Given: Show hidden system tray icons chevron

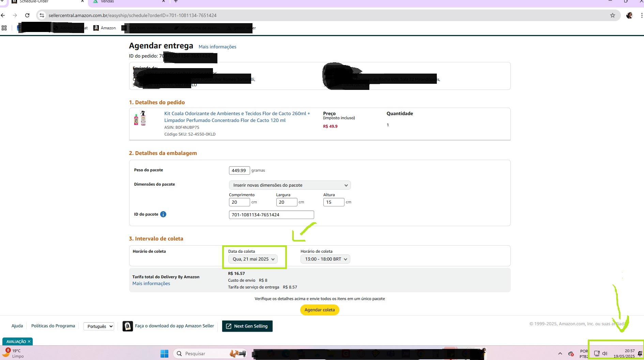Looking at the screenshot, I should [560, 354].
